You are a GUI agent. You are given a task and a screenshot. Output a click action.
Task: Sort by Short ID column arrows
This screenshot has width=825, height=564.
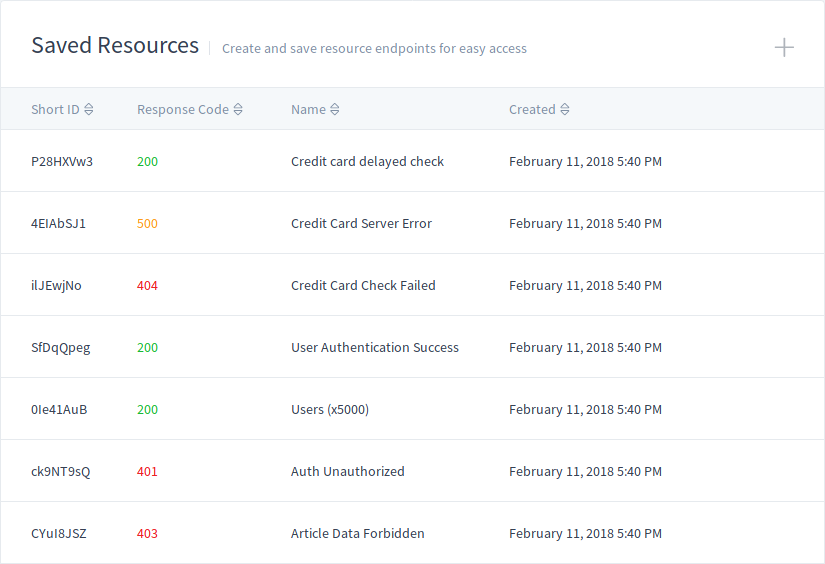point(89,109)
